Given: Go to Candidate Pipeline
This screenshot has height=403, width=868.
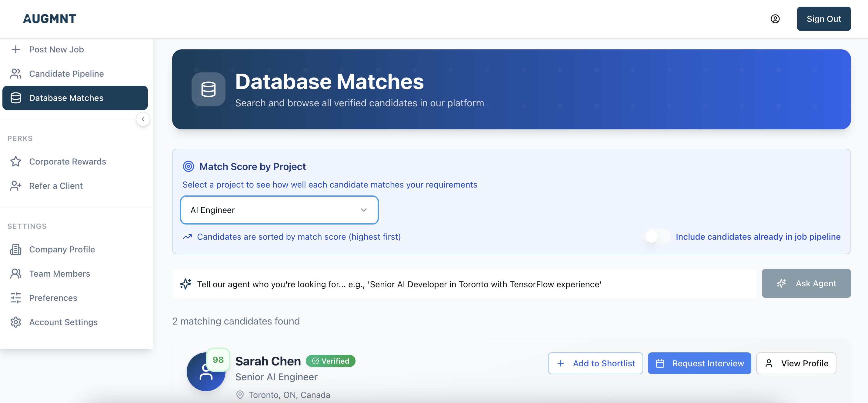Looking at the screenshot, I should 75,74.
